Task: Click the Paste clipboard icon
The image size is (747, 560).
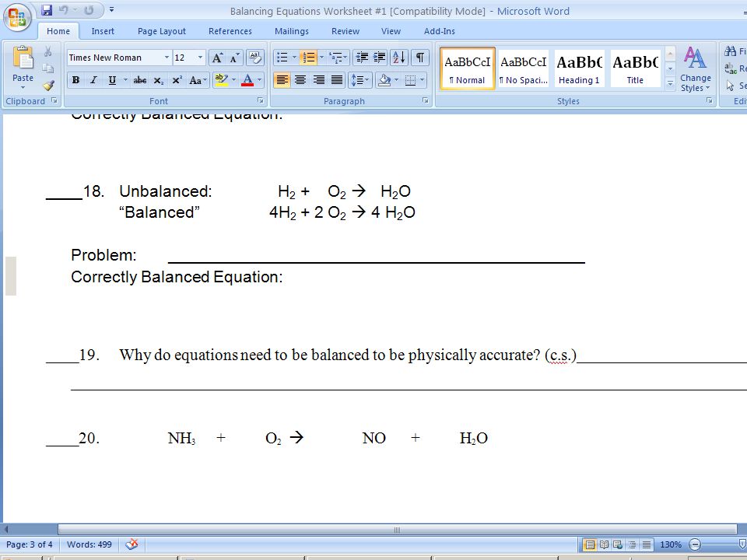Action: pyautogui.click(x=23, y=57)
